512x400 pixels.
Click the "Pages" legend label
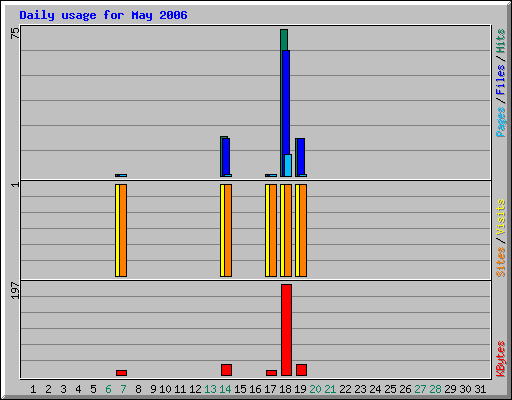coord(501,122)
